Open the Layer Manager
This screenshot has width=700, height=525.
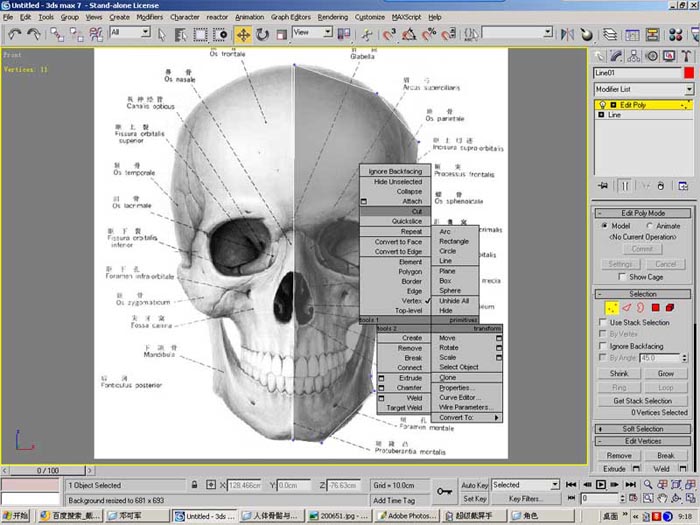click(x=610, y=34)
